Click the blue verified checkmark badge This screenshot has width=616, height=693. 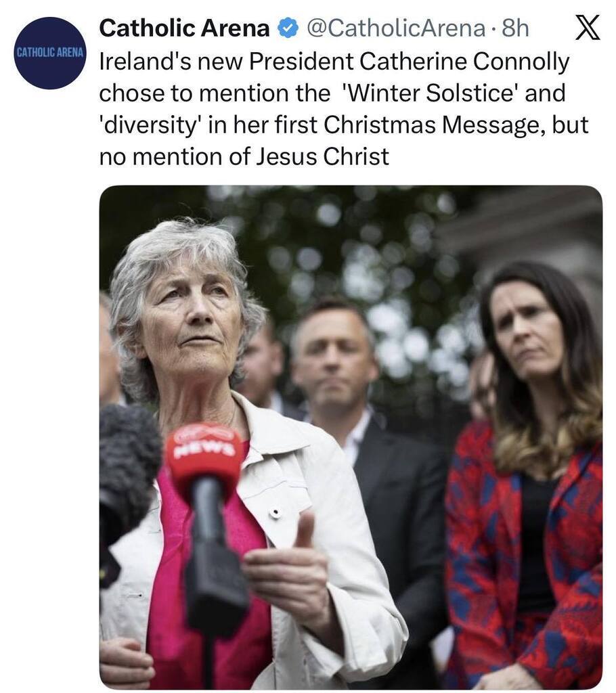click(288, 29)
